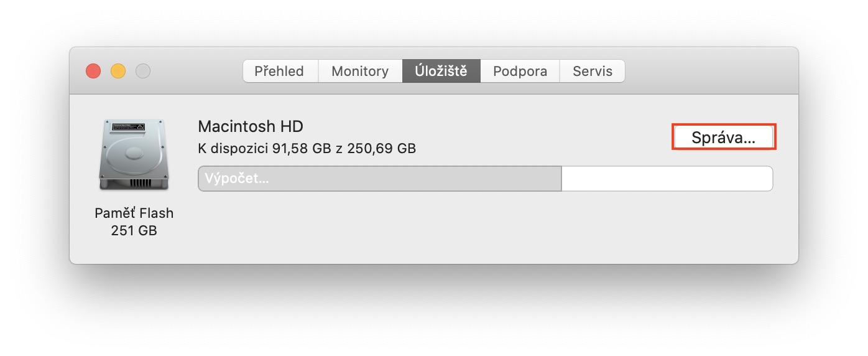
Task: Switch to the Přehled tab
Action: tap(279, 71)
